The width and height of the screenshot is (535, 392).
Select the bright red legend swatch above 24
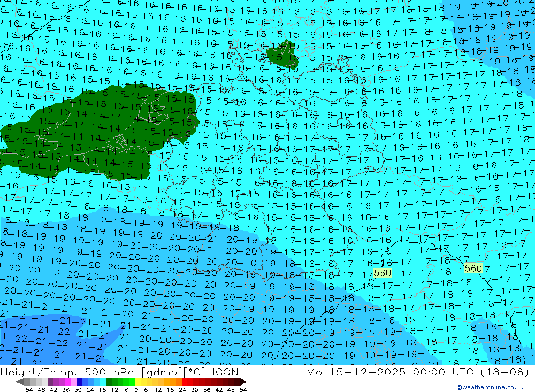pos(185,382)
